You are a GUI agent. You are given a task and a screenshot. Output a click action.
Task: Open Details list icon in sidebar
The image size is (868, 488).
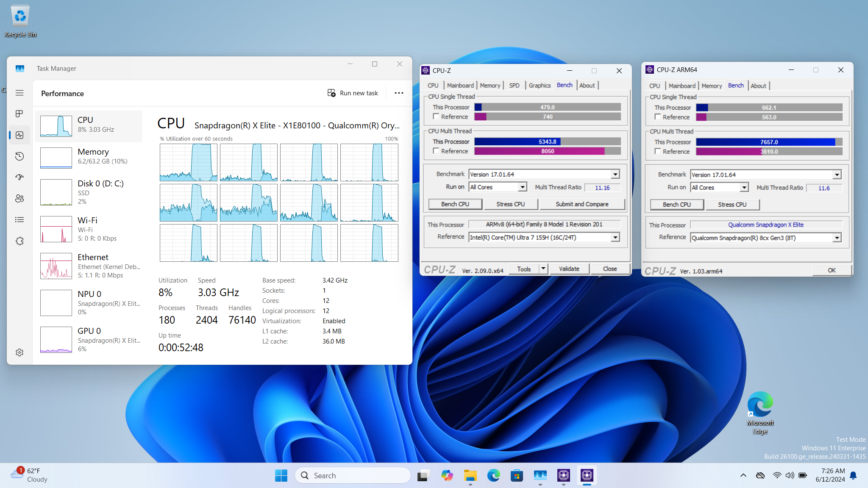(19, 219)
